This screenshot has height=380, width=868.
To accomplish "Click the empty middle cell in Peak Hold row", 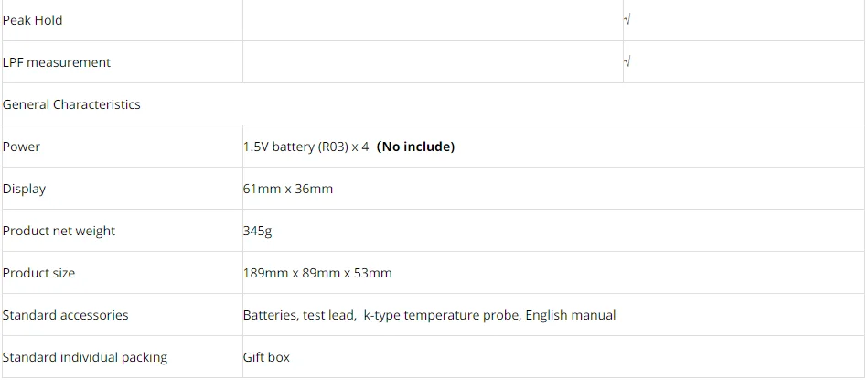I will (433, 20).
